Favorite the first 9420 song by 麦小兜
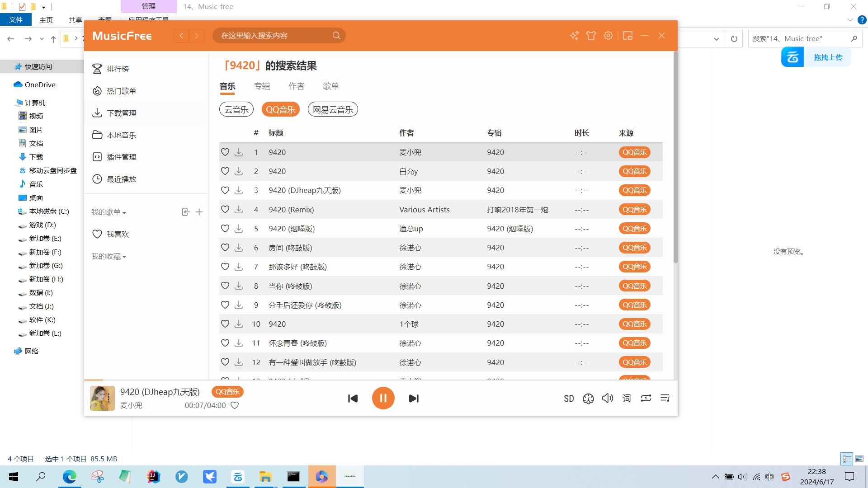This screenshot has height=488, width=868. click(x=225, y=152)
